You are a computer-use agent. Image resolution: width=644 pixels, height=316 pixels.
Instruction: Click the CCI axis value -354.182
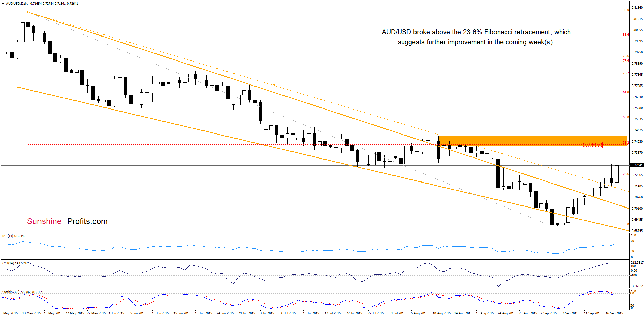[x=637, y=286]
